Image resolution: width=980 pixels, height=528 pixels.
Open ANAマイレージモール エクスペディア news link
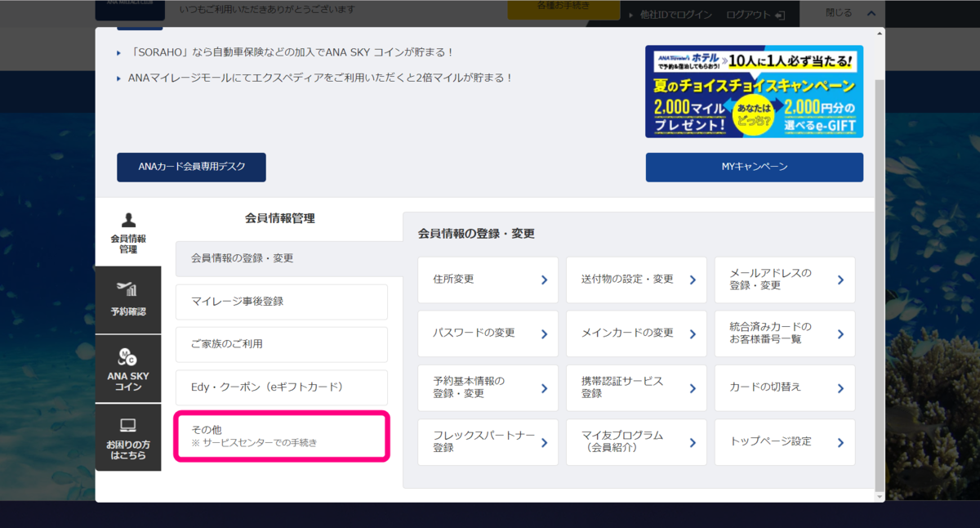pyautogui.click(x=321, y=78)
